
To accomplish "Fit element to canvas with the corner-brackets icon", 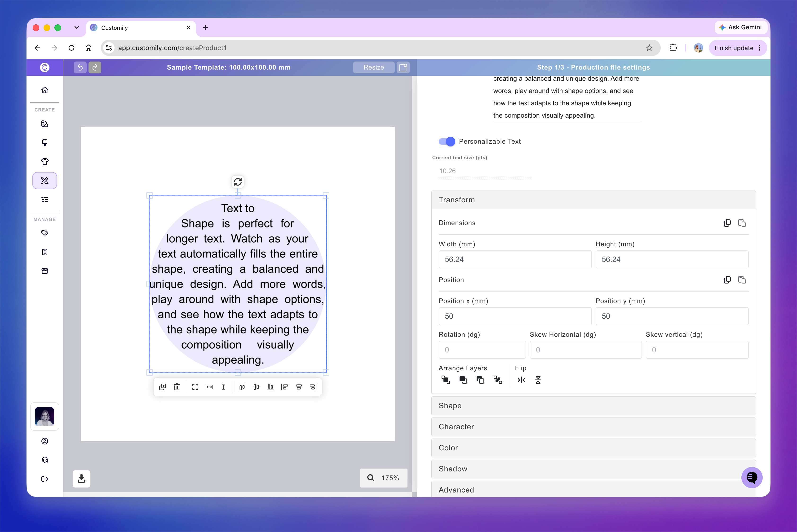I will click(x=195, y=387).
